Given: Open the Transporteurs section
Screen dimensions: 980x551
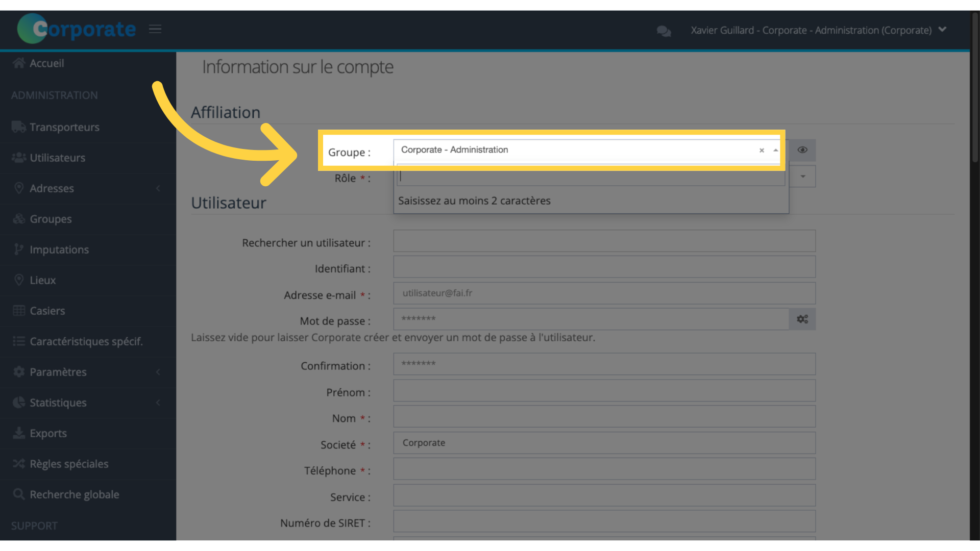Looking at the screenshot, I should tap(64, 127).
